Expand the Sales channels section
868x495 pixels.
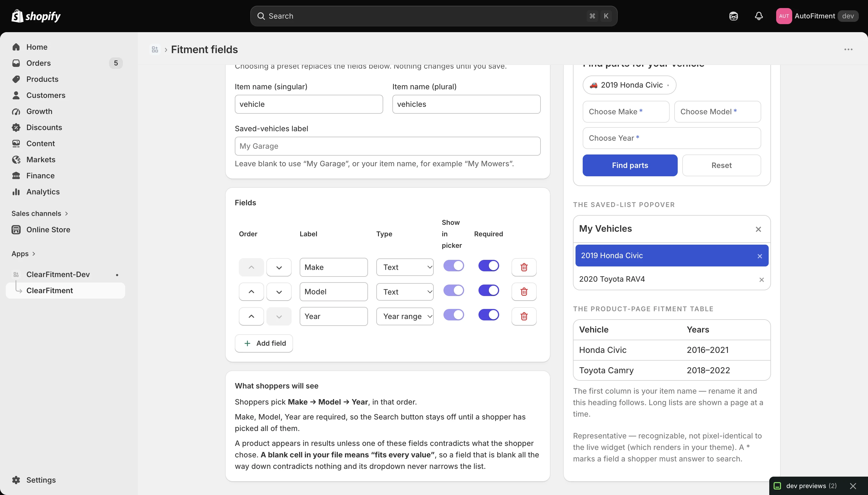tap(40, 214)
